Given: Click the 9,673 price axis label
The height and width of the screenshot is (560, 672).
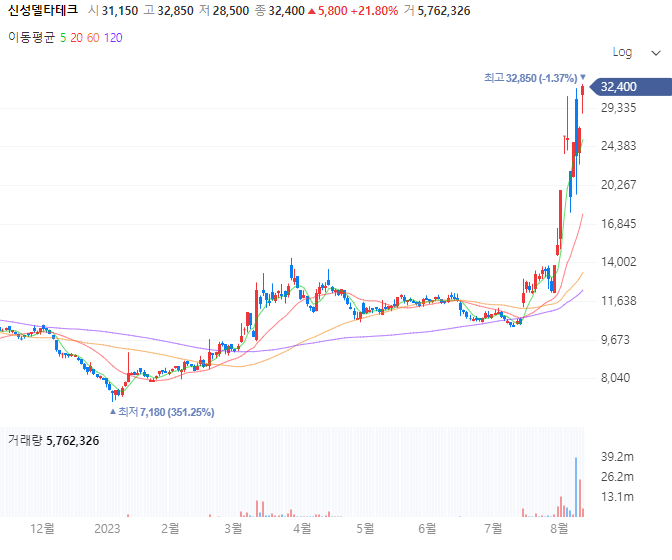Looking at the screenshot, I should click(x=615, y=340).
